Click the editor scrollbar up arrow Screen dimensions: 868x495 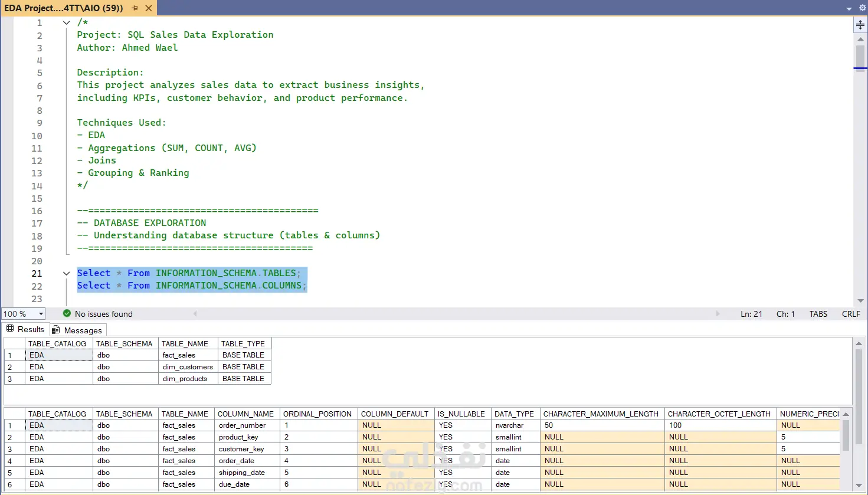click(860, 39)
